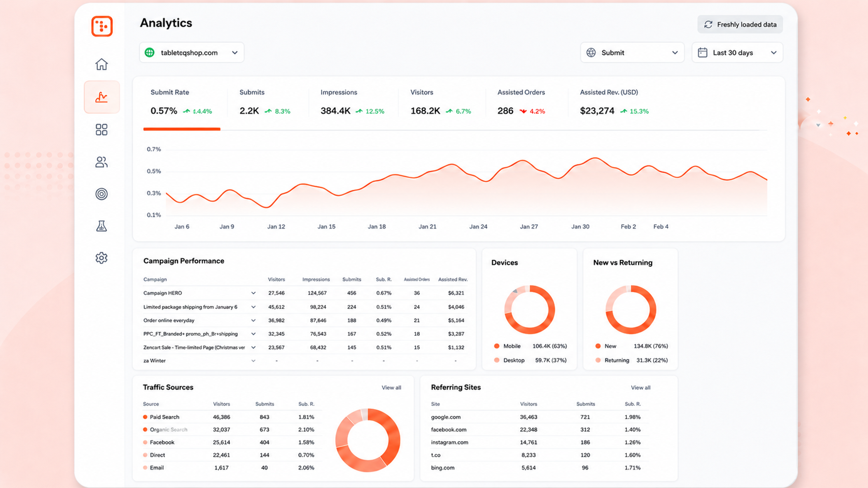This screenshot has width=868, height=488.
Task: Click the Traffic Sources donut chart
Action: click(x=368, y=440)
